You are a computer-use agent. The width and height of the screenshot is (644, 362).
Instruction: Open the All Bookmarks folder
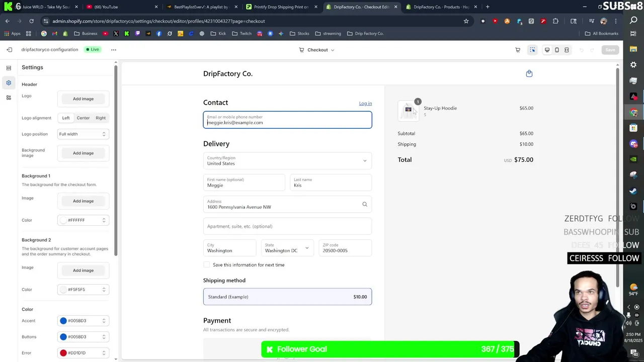602,34
